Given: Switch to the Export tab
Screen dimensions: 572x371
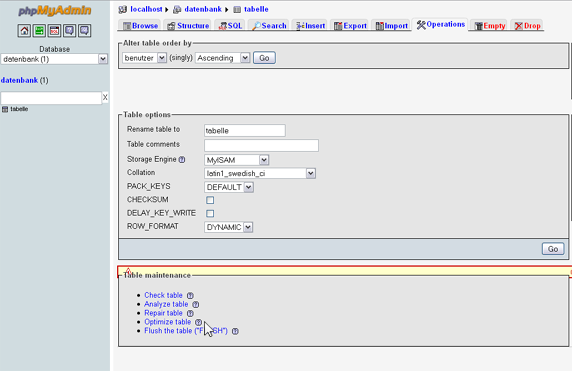Looking at the screenshot, I should tap(350, 26).
